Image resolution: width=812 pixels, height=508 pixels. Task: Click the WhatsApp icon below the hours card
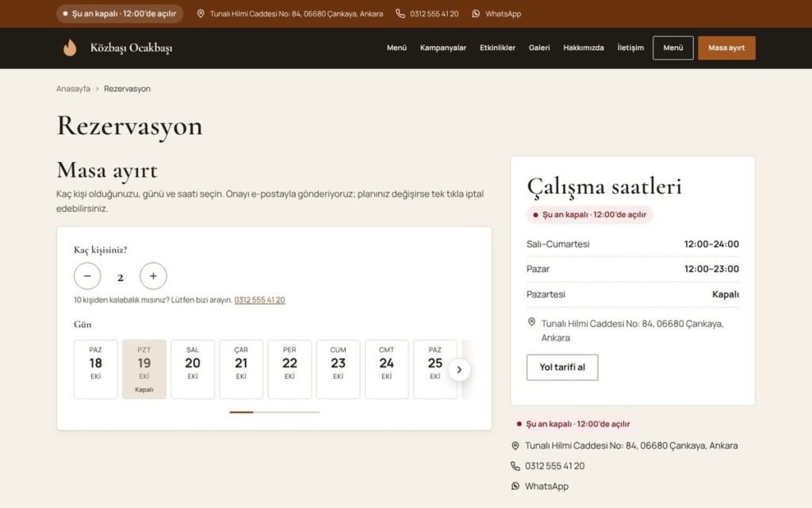tap(515, 487)
